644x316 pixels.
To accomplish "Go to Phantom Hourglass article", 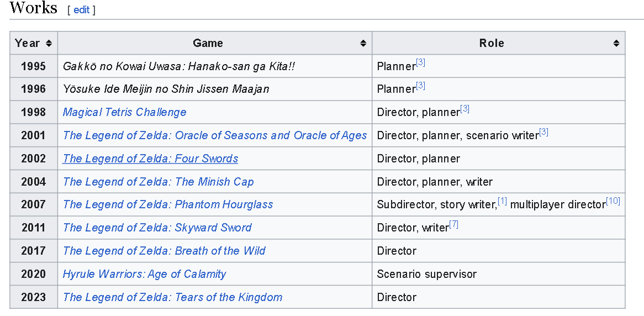I will click(x=168, y=204).
